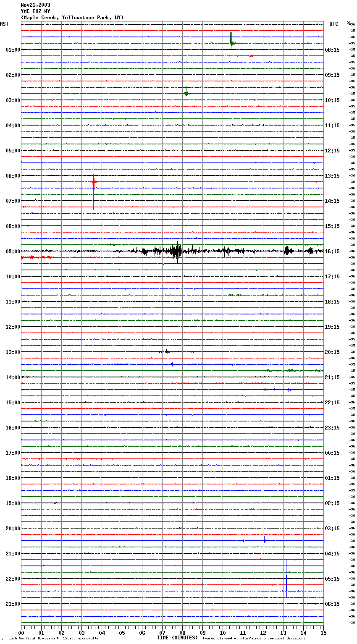This screenshot has width=357, height=644.
Task: Click the 18:00 MST time label
Action: coord(13,478)
